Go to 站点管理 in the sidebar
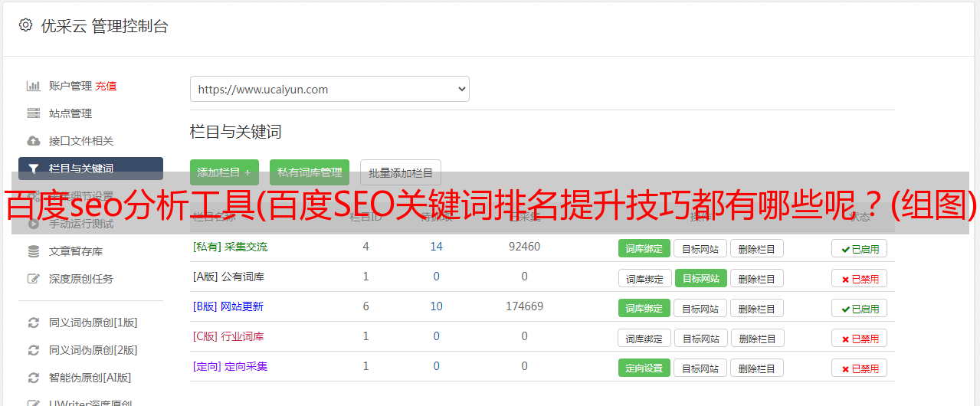 (x=70, y=113)
